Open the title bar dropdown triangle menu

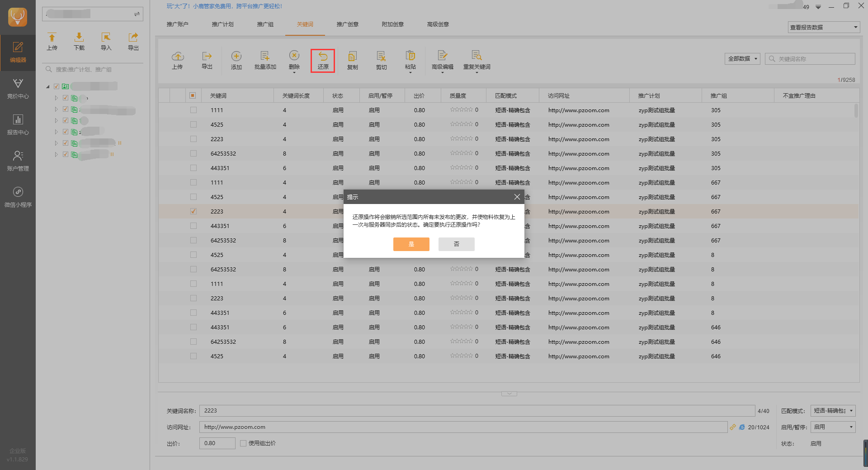(818, 7)
